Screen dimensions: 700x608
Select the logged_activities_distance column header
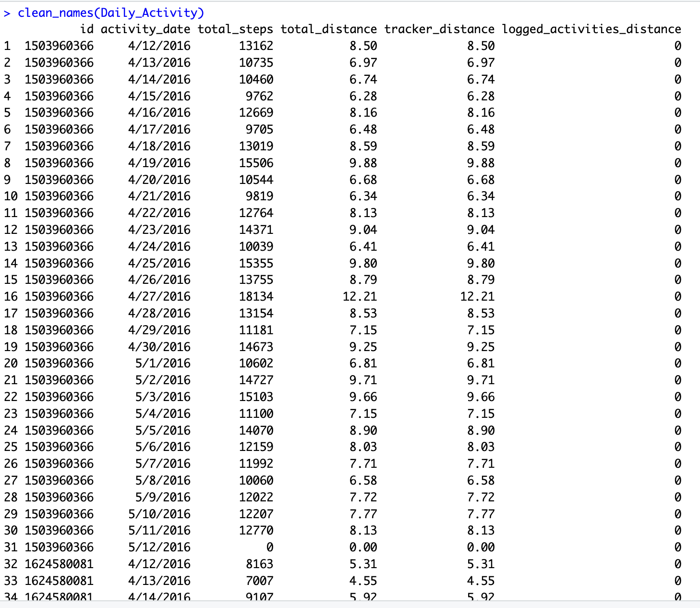591,29
